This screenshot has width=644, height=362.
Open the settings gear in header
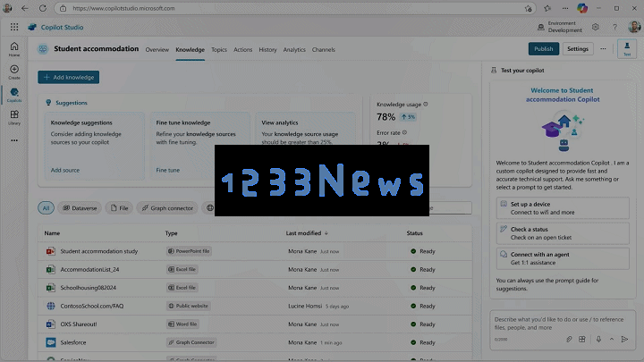click(x=596, y=27)
